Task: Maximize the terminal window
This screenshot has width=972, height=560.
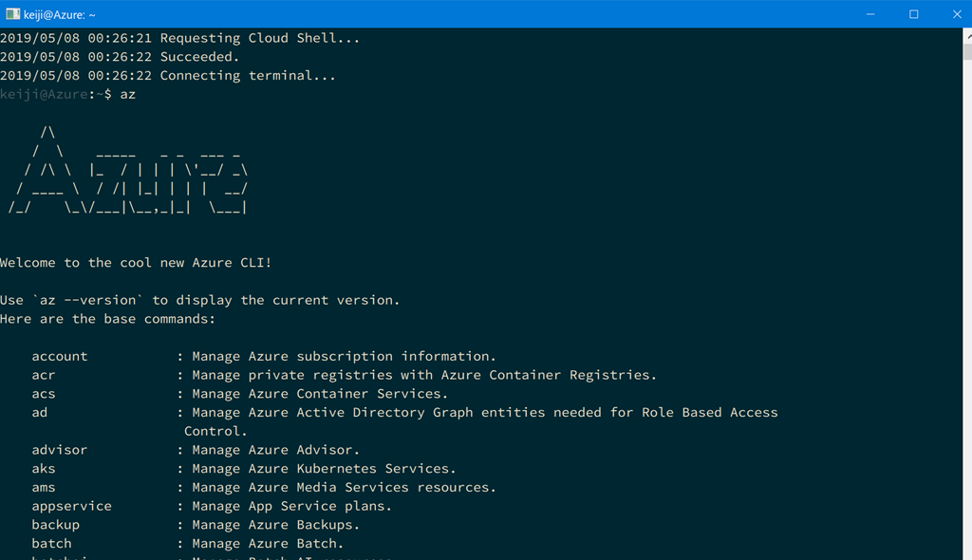Action: (914, 14)
